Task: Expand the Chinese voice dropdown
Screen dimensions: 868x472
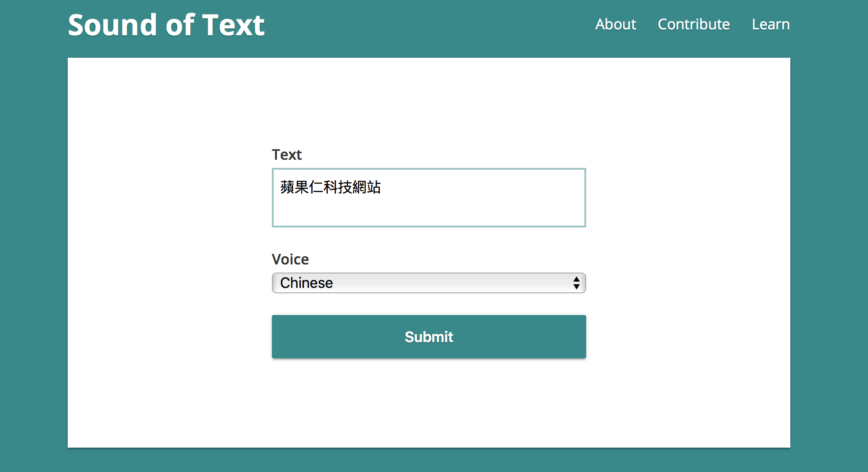Action: [429, 283]
